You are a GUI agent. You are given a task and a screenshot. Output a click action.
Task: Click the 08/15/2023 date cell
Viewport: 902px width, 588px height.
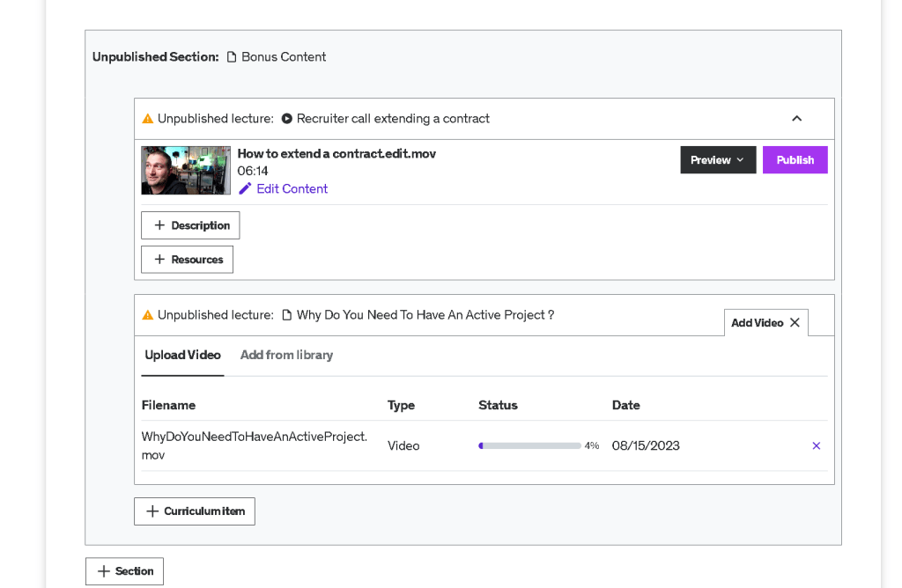pyautogui.click(x=646, y=445)
